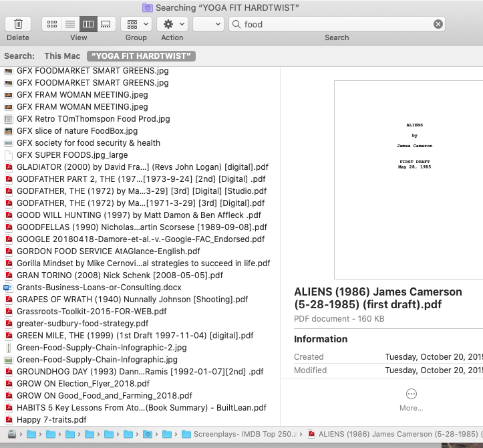Switch to icon view
The height and width of the screenshot is (448, 483).
pos(51,24)
